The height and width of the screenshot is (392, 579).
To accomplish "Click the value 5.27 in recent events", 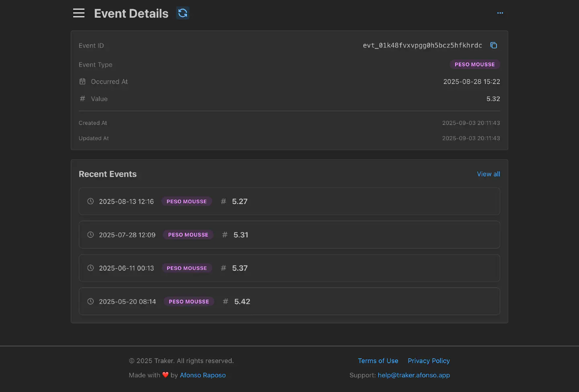I will (x=240, y=201).
